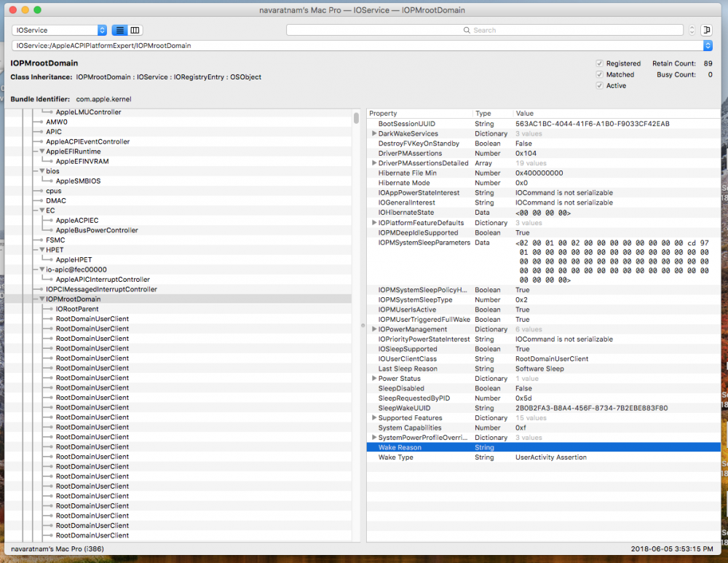Collapse the IOPMrootDomain tree node

[x=41, y=299]
